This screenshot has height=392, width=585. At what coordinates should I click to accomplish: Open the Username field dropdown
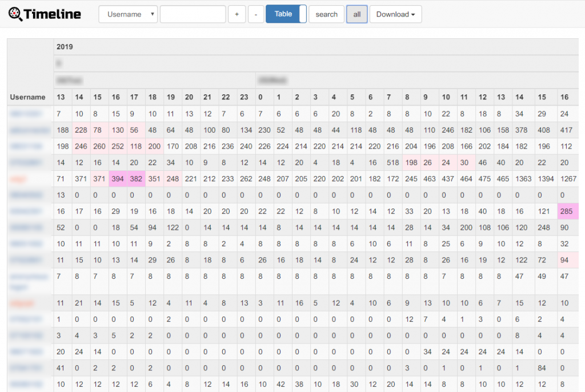pos(128,14)
